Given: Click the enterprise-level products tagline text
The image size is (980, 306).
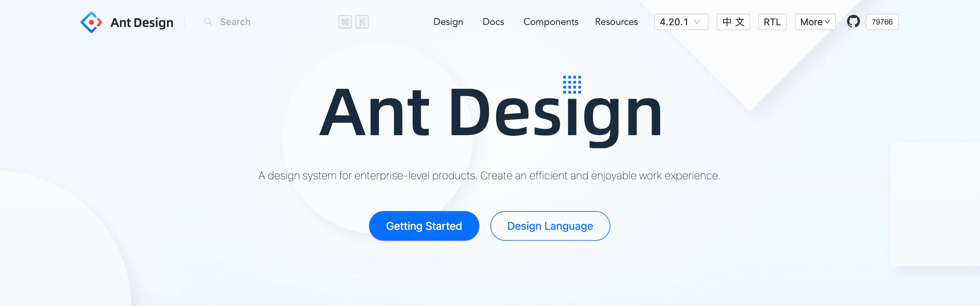Looking at the screenshot, I should click(489, 175).
